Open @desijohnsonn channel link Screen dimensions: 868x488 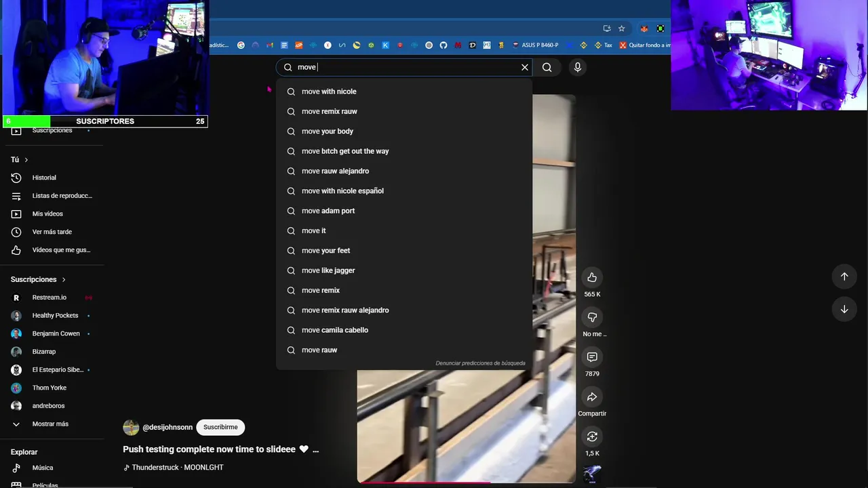[167, 428]
